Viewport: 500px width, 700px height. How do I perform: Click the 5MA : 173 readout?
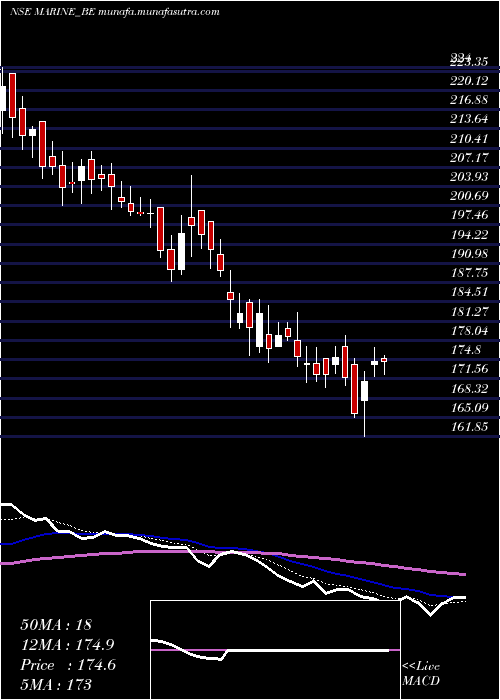pyautogui.click(x=56, y=684)
